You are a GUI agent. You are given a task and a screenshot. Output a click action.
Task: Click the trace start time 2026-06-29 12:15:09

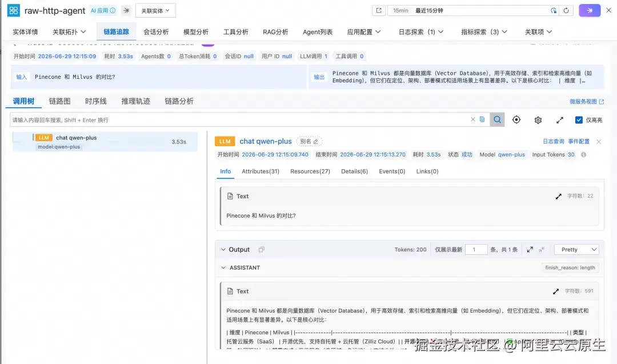(x=67, y=56)
